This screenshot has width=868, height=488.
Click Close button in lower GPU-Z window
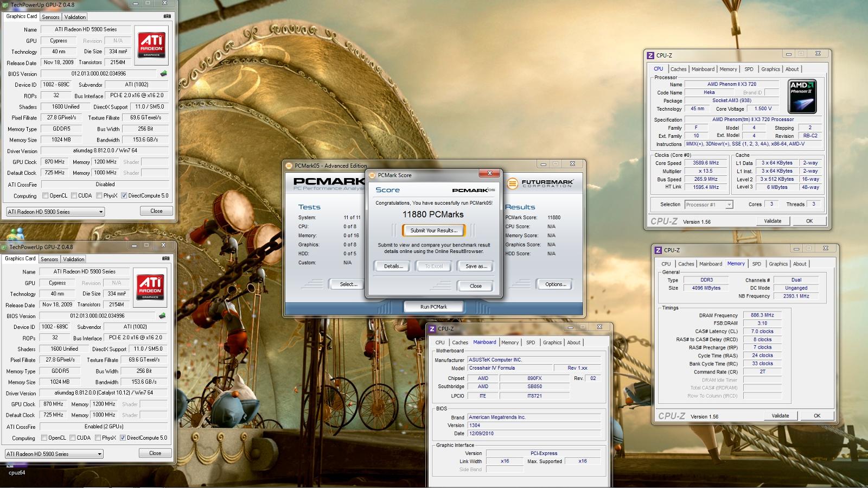155,453
